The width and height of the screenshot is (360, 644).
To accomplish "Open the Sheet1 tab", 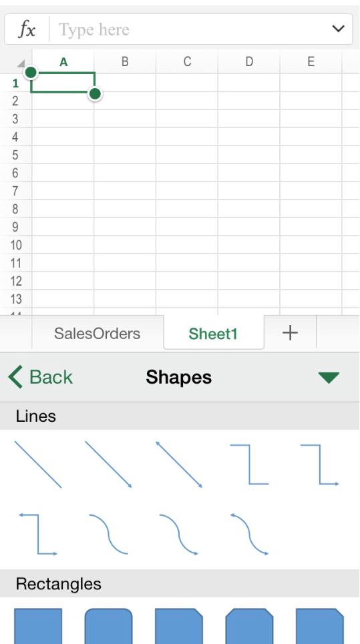I will 213,333.
